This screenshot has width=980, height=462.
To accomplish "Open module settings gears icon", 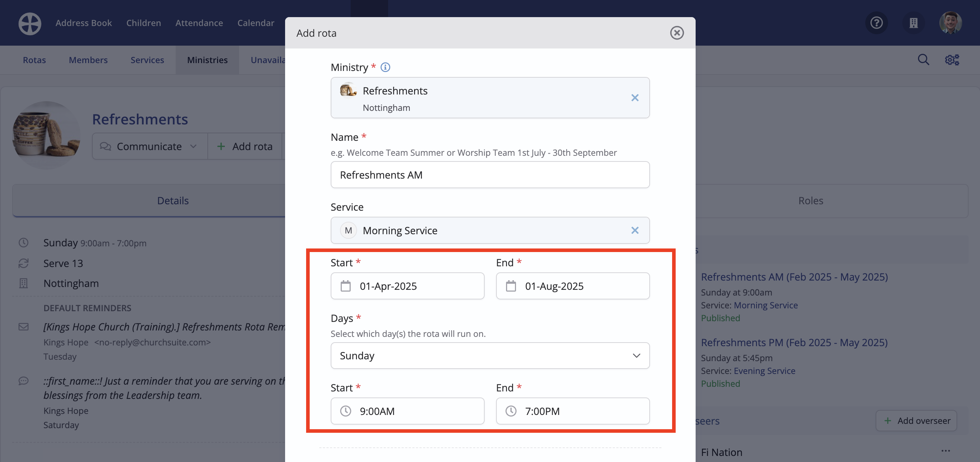I will point(952,60).
